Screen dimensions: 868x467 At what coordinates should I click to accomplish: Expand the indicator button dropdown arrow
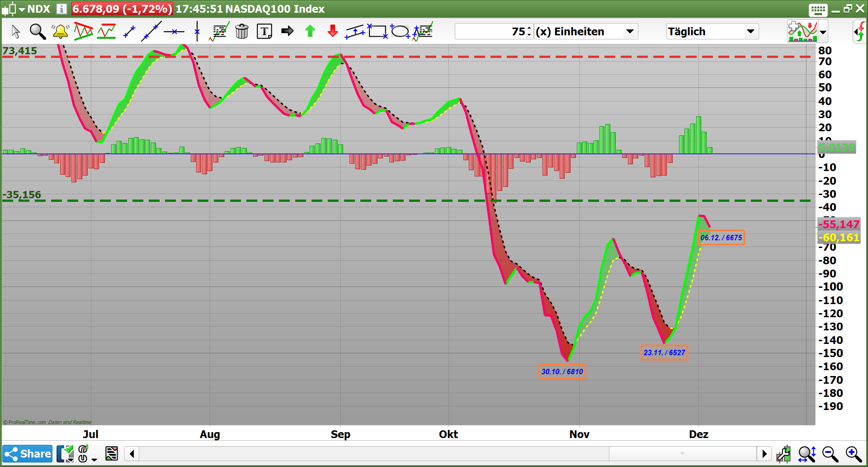click(823, 32)
